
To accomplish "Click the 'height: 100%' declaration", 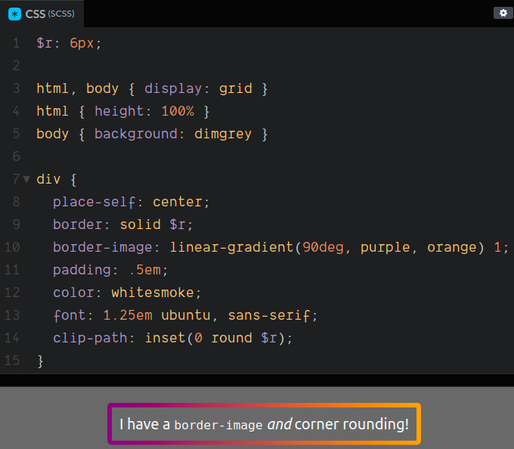I will click(x=144, y=111).
